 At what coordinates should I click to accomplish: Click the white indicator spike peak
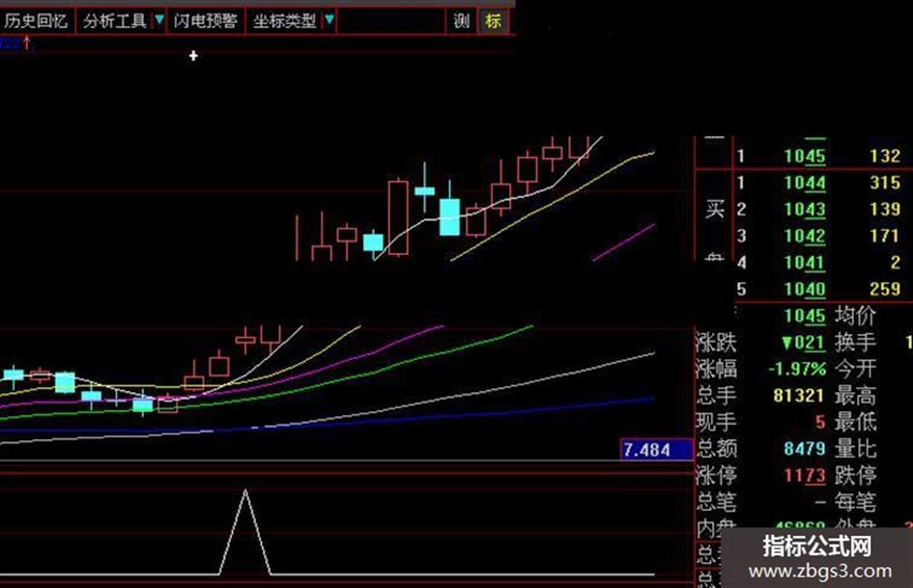coord(245,492)
